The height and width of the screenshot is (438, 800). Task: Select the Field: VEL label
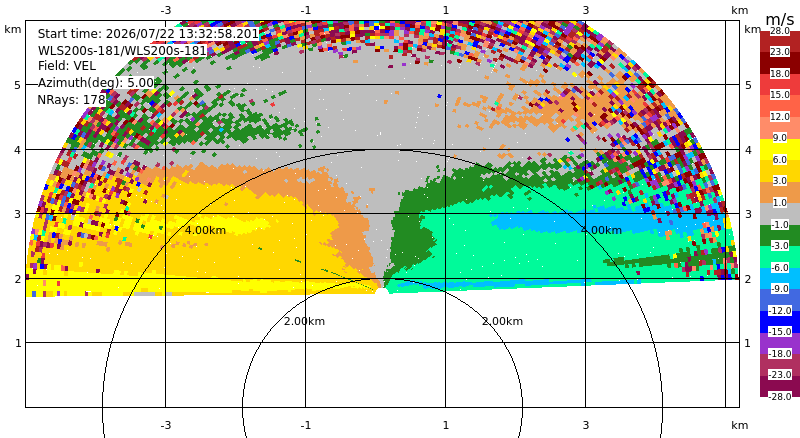pos(66,66)
